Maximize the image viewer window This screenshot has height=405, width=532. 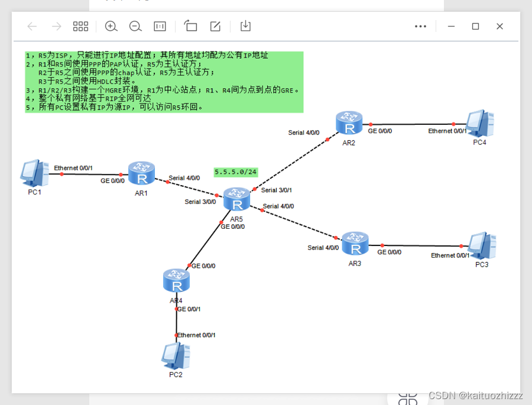click(x=475, y=26)
